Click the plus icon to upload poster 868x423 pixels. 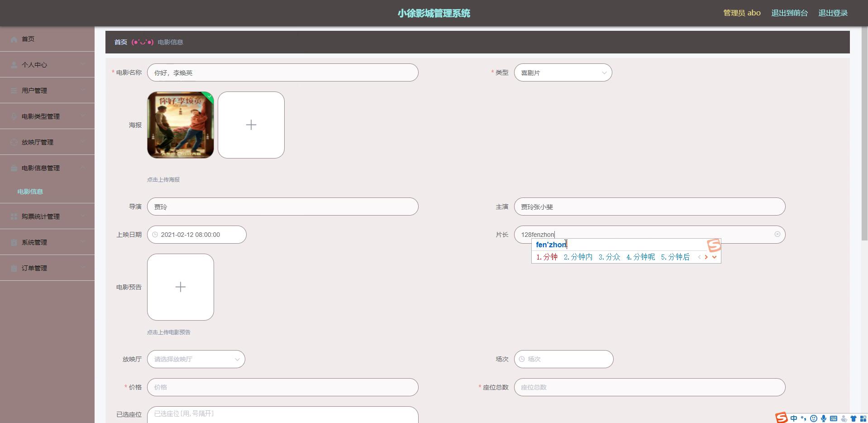coord(251,125)
